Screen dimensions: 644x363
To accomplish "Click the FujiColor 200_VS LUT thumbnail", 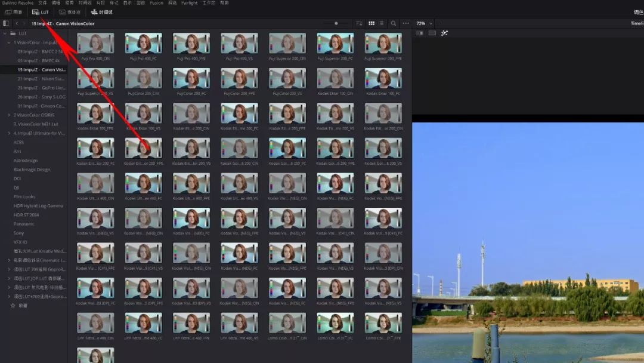I will point(287,78).
